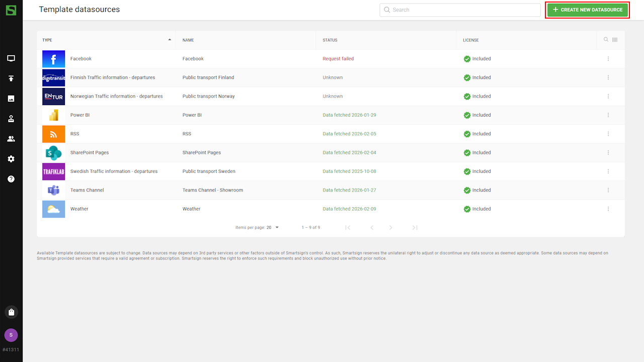Click the purple user avatar

[11, 335]
